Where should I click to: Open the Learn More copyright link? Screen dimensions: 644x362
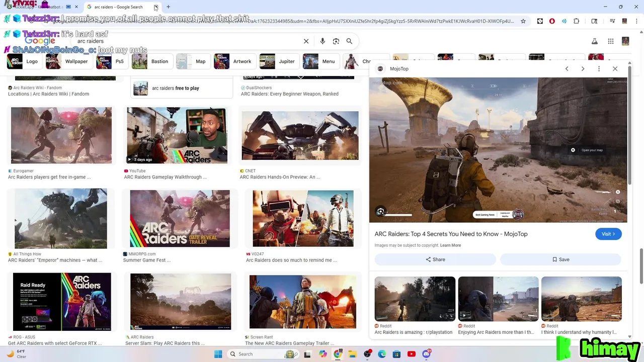[450, 245]
